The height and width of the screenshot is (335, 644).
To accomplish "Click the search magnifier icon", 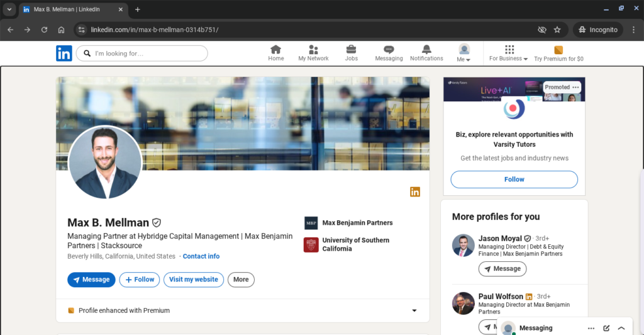I will coord(87,54).
